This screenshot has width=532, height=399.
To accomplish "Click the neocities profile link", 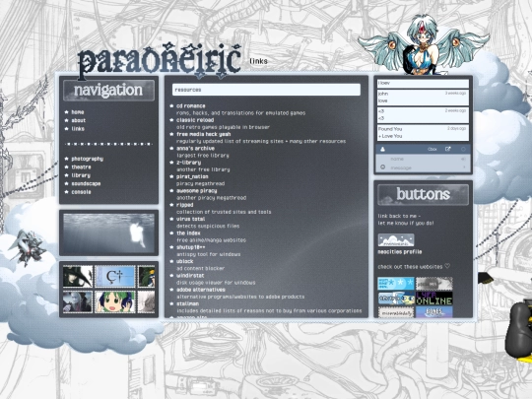I will pyautogui.click(x=400, y=252).
